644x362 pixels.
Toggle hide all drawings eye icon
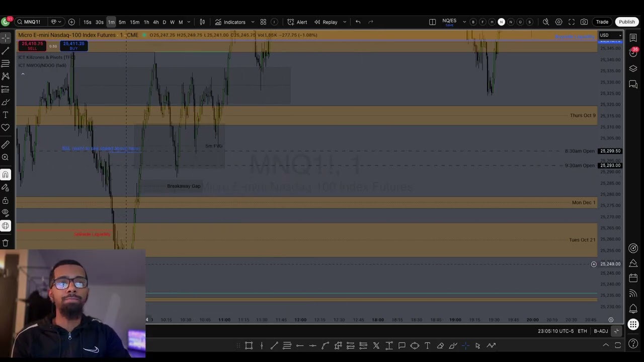click(x=6, y=213)
